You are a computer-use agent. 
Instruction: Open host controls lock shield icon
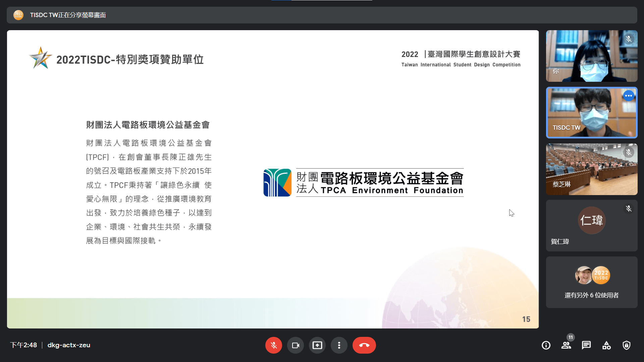[627, 345]
